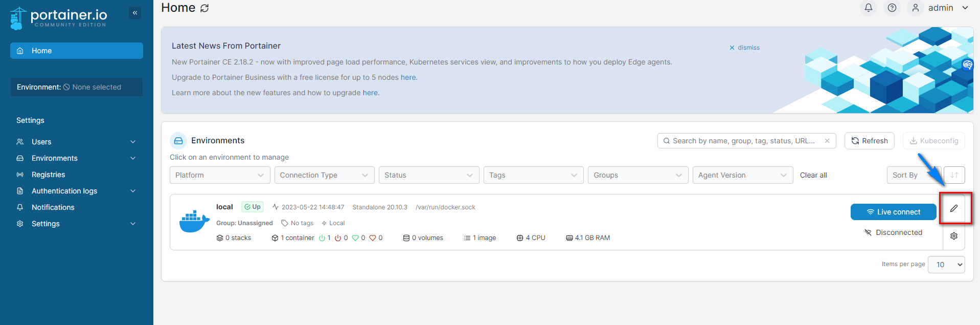Click the Live connect button
The height and width of the screenshot is (325, 980).
point(893,212)
